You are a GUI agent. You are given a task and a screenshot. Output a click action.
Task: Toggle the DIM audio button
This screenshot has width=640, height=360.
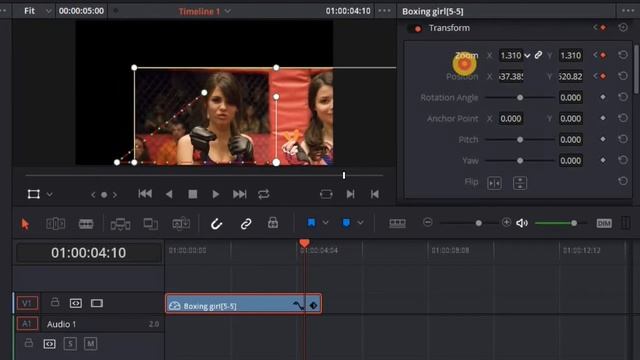(604, 223)
